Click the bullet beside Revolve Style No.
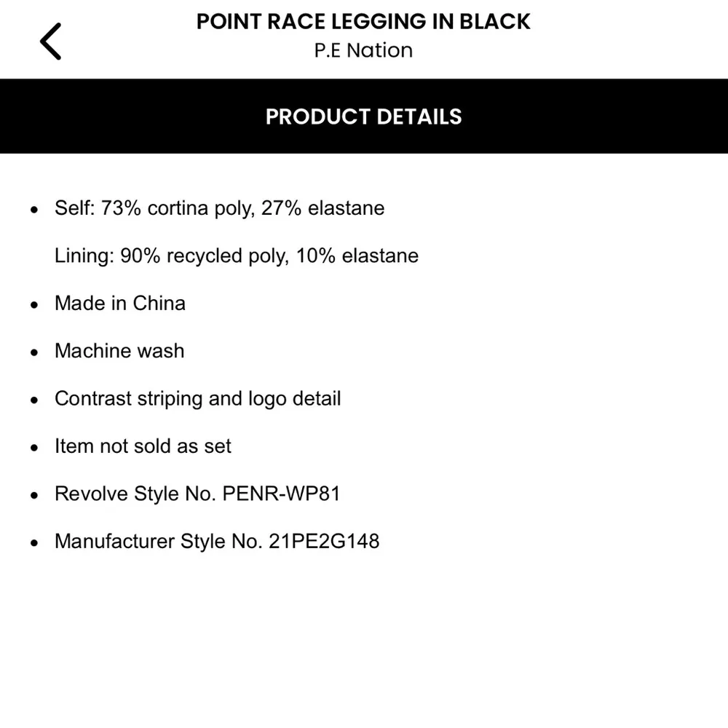Image resolution: width=728 pixels, height=728 pixels. 34,494
